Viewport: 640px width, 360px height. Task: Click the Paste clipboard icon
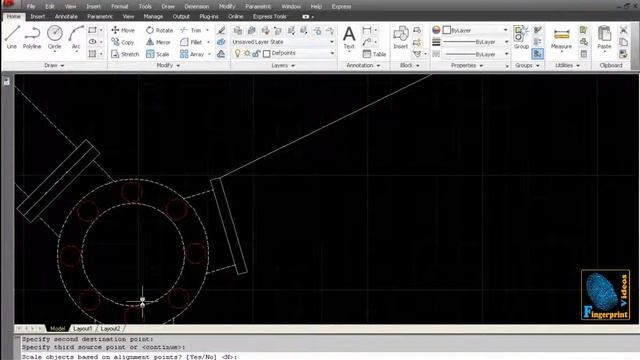tap(604, 37)
